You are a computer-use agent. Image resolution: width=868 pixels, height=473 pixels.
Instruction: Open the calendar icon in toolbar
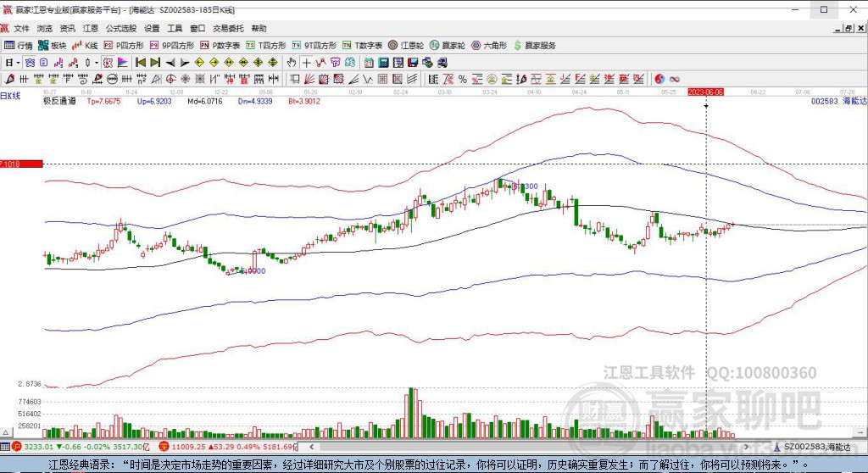369,63
